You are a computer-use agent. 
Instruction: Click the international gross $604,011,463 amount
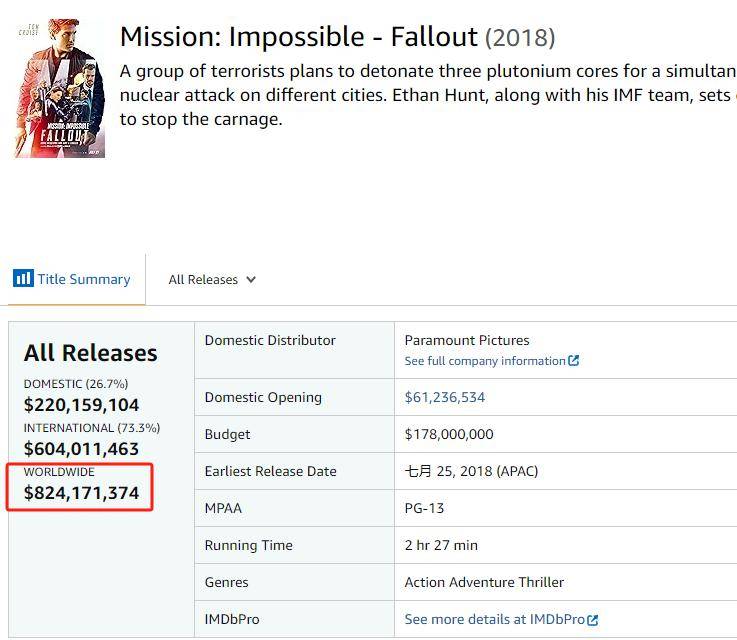81,449
